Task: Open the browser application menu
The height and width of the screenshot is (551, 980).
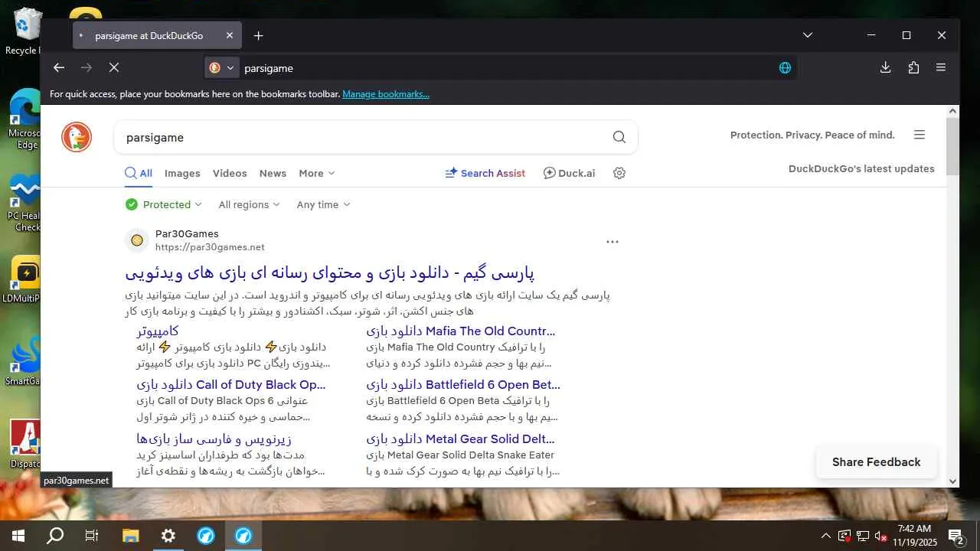Action: (x=941, y=67)
